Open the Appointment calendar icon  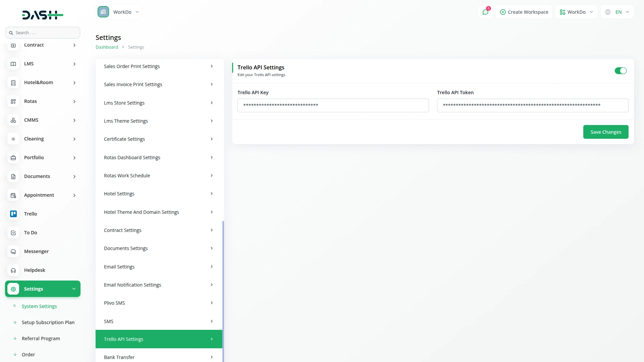pyautogui.click(x=13, y=195)
